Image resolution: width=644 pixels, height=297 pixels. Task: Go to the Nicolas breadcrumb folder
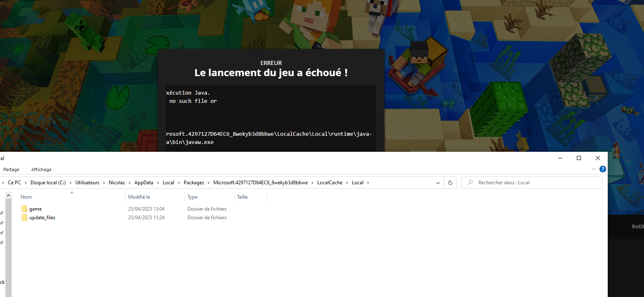click(117, 183)
